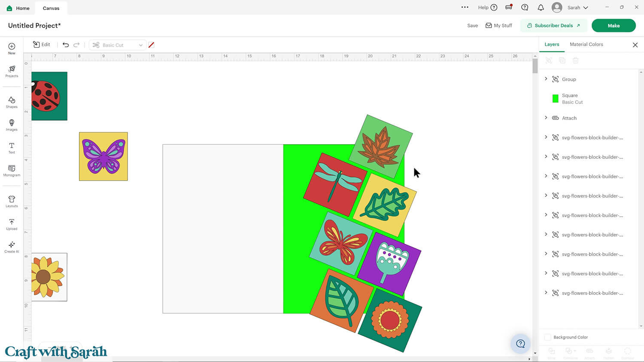Open the Images library
The width and height of the screenshot is (644, 362).
click(x=12, y=125)
